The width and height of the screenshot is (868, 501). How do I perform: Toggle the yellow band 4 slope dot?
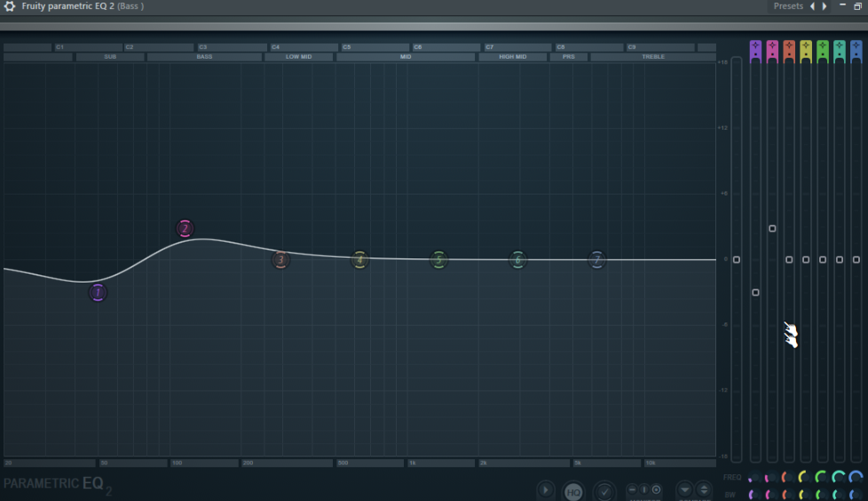(x=806, y=54)
